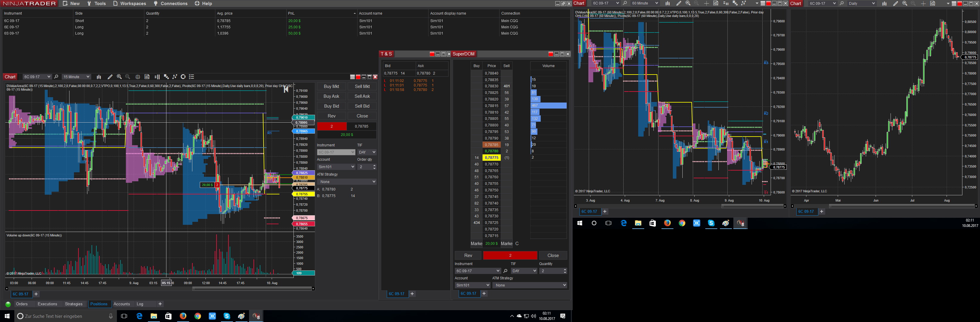Open indicators in 60 Minute chart toolbar
This screenshot has width=980, height=322.
(735, 3)
